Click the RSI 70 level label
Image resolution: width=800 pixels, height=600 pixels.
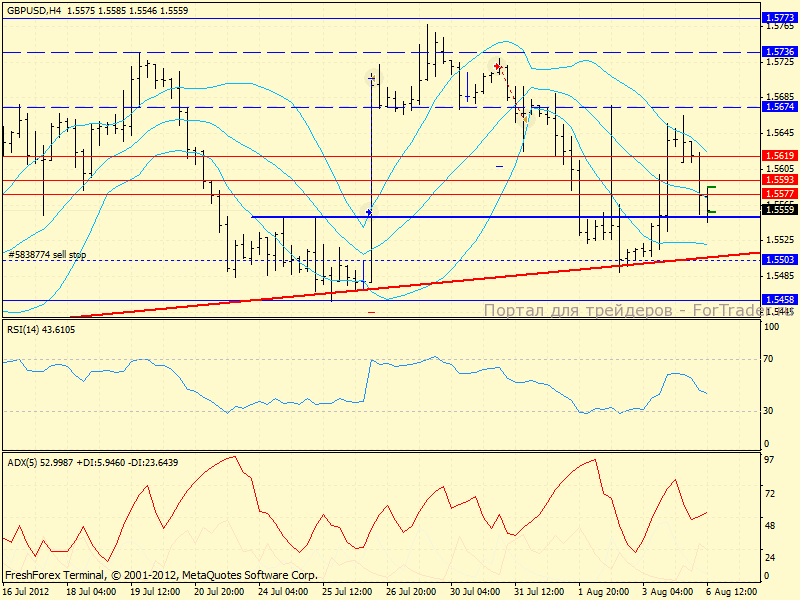[768, 359]
